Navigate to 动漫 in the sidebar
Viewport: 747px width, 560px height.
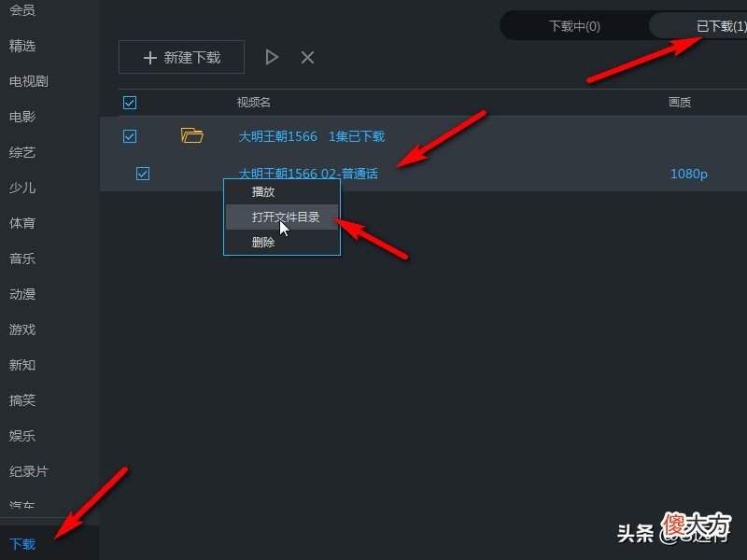(x=21, y=294)
